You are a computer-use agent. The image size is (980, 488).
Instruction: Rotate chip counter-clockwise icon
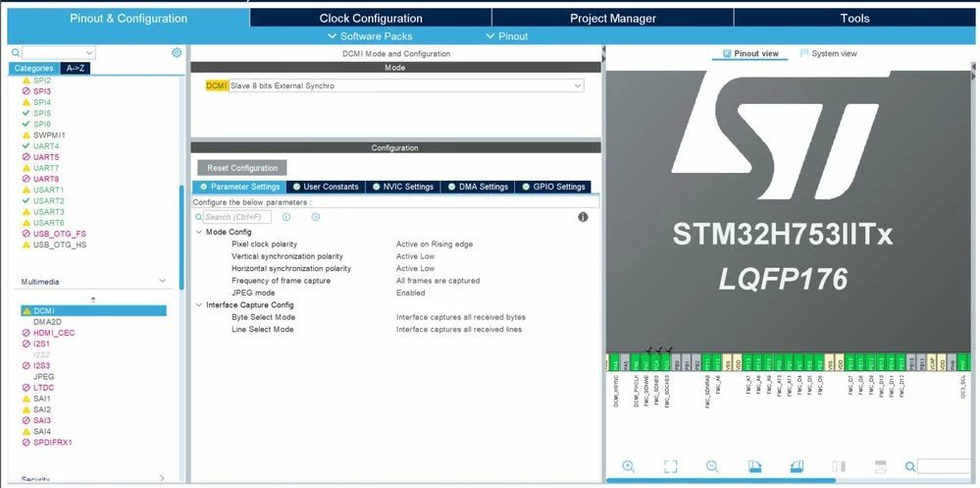point(797,466)
